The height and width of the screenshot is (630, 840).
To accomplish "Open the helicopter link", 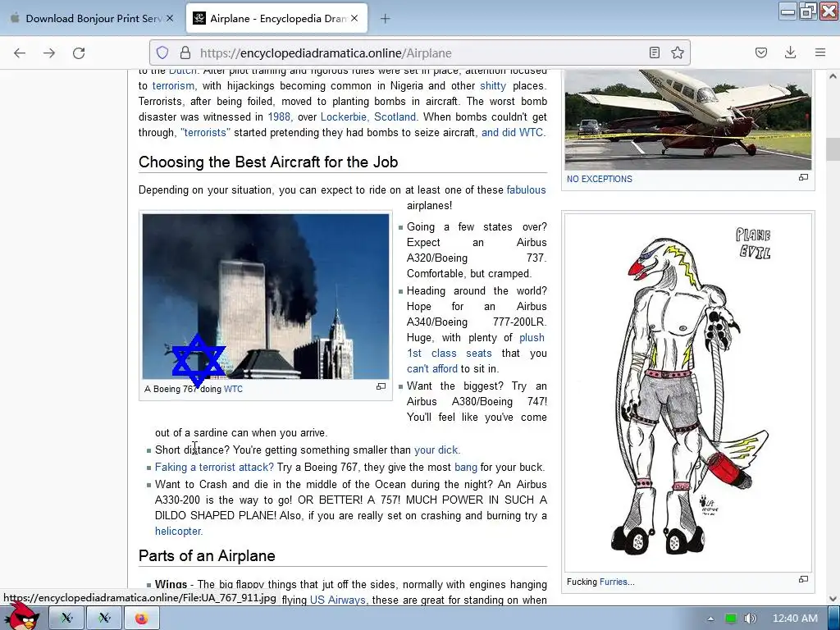I will click(x=178, y=531).
